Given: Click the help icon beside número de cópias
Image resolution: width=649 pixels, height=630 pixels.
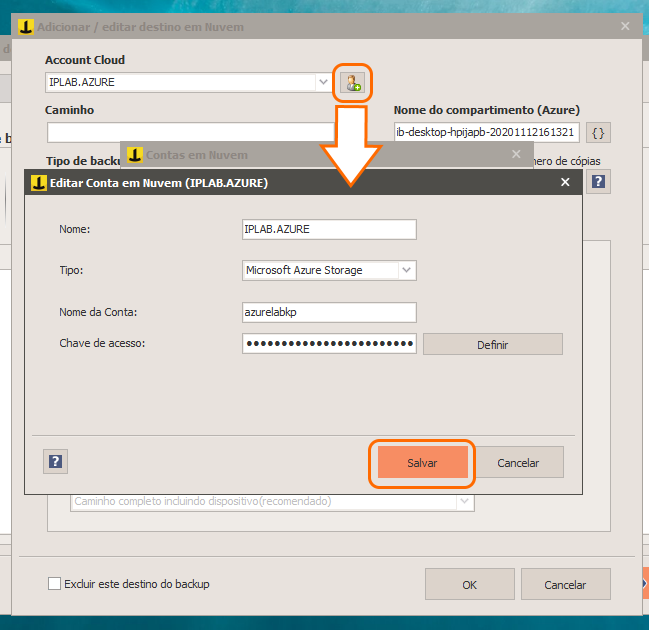Looking at the screenshot, I should [x=598, y=181].
